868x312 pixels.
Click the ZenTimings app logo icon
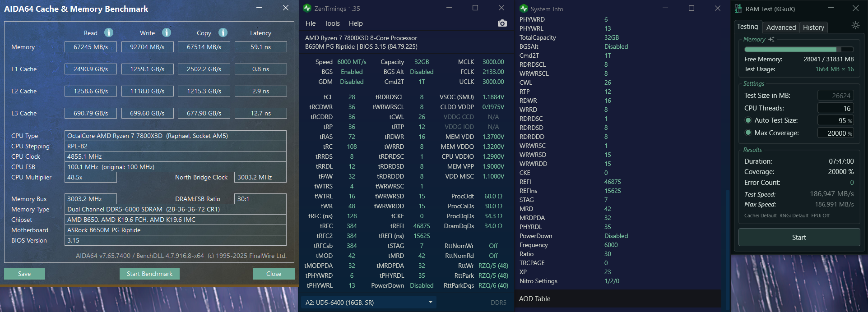(x=307, y=8)
